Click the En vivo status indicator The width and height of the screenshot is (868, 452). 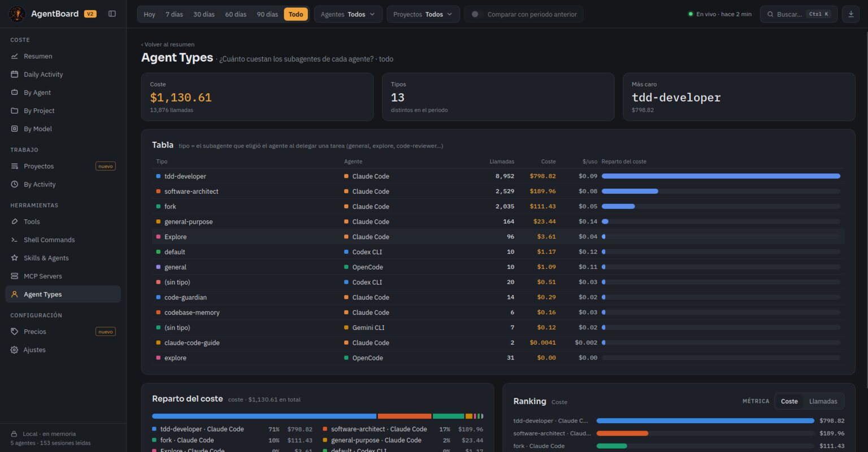pyautogui.click(x=720, y=14)
